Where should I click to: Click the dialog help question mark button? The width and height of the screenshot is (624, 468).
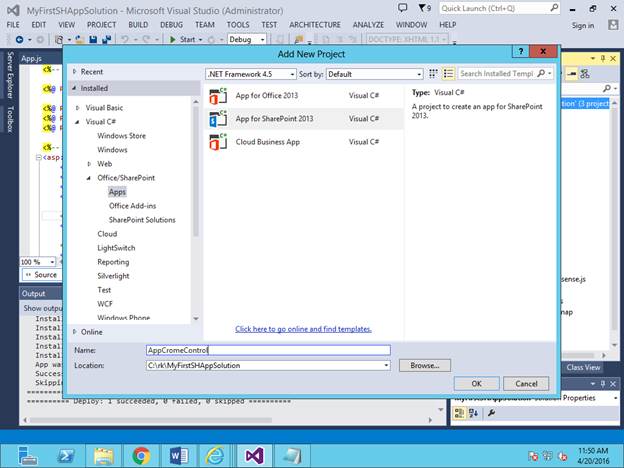520,51
